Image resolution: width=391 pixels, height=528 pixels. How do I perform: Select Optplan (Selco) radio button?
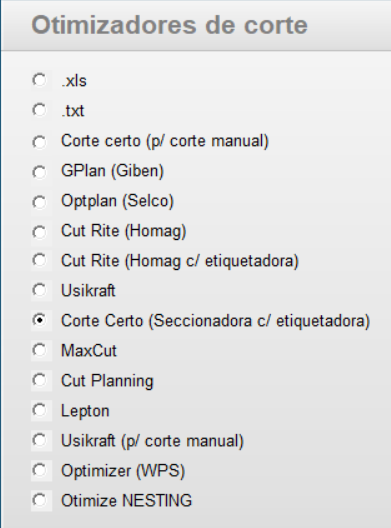[39, 201]
